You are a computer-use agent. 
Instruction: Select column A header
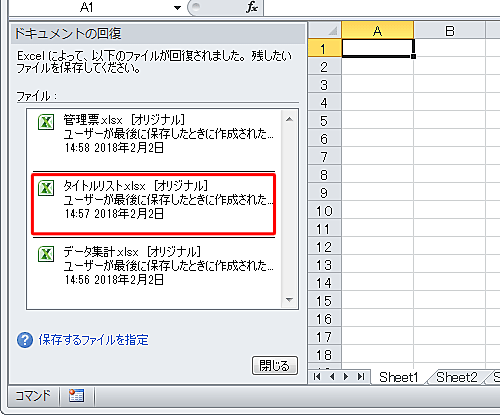click(x=377, y=30)
